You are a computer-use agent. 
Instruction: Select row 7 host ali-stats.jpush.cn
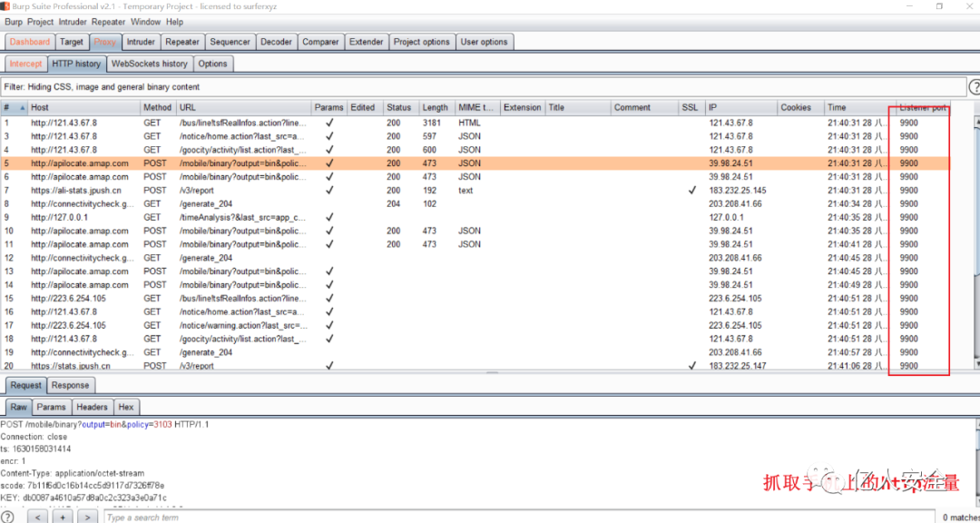coord(76,190)
